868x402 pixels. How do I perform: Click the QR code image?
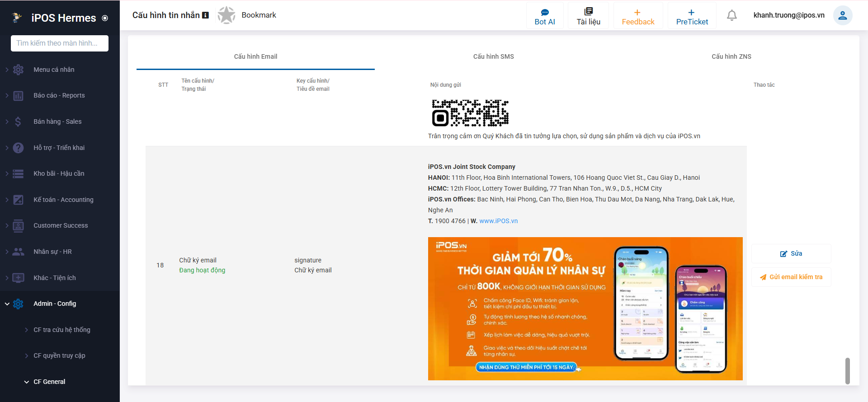(x=470, y=113)
